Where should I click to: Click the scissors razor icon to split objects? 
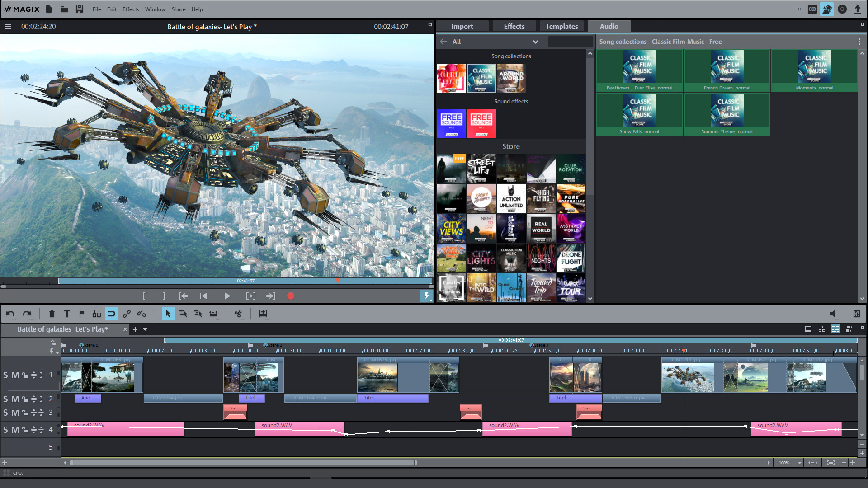tap(238, 314)
